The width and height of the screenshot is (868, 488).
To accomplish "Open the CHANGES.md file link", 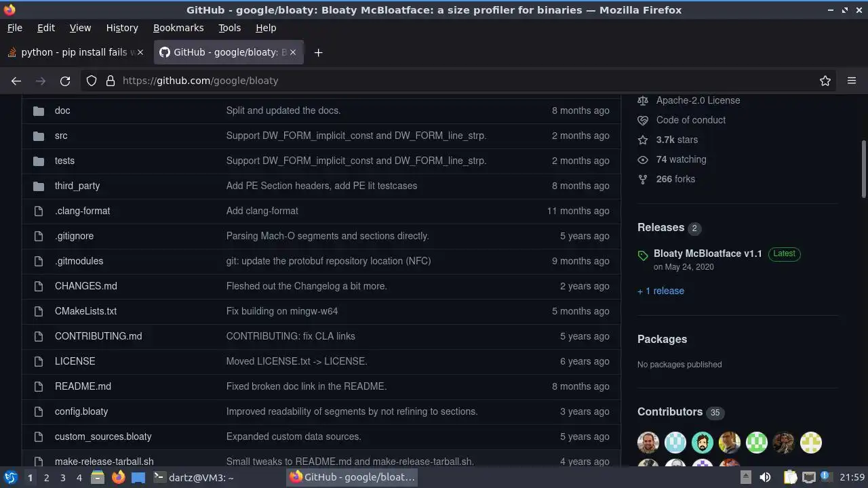I will click(x=85, y=286).
